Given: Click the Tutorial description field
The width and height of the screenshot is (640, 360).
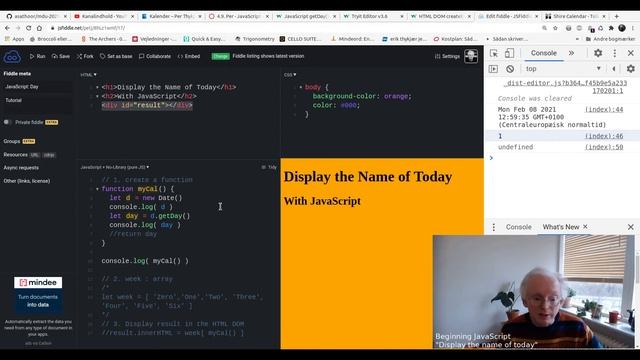Looking at the screenshot, I should [x=38, y=104].
